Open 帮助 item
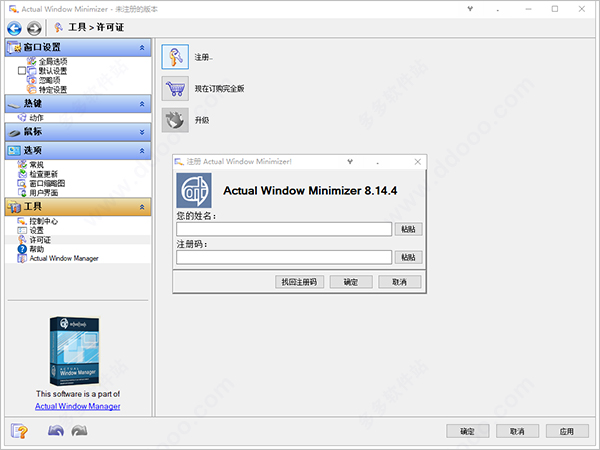This screenshot has height=450, width=600. 36,249
